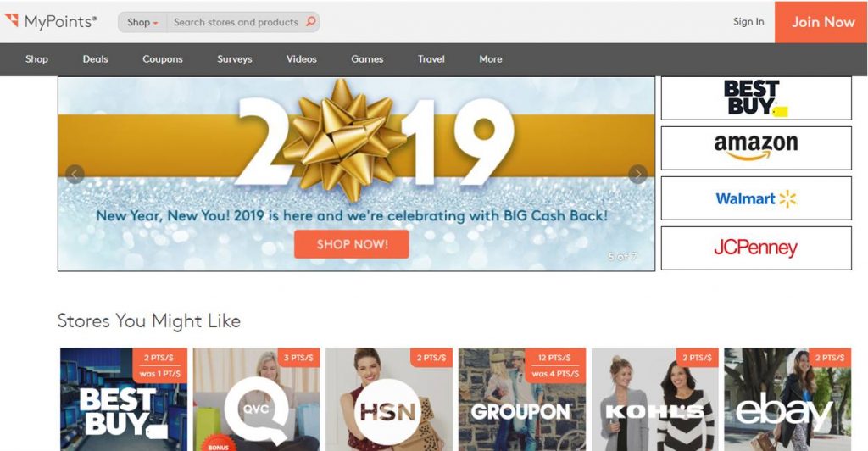Go to previous carousel slide arrow
The height and width of the screenshot is (451, 868).
click(75, 175)
